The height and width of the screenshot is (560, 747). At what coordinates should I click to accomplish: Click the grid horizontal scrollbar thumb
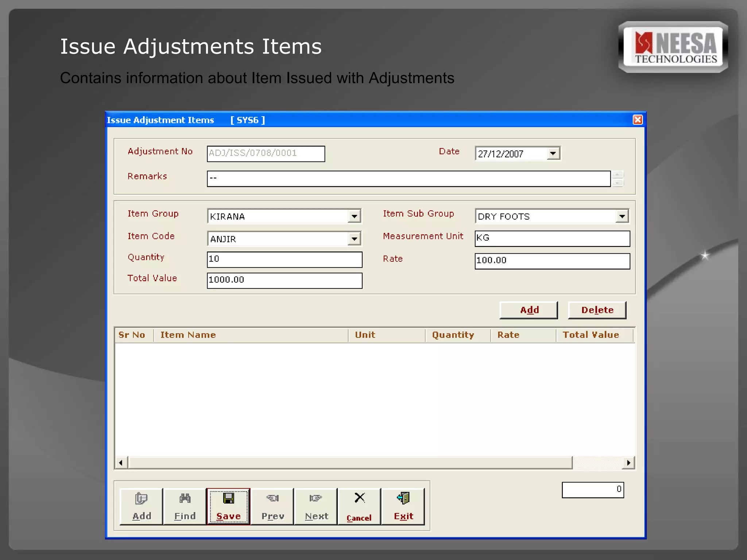350,463
